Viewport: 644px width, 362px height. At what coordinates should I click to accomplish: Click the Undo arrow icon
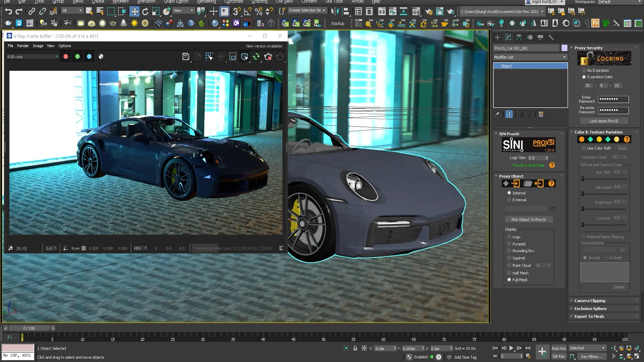point(8,11)
